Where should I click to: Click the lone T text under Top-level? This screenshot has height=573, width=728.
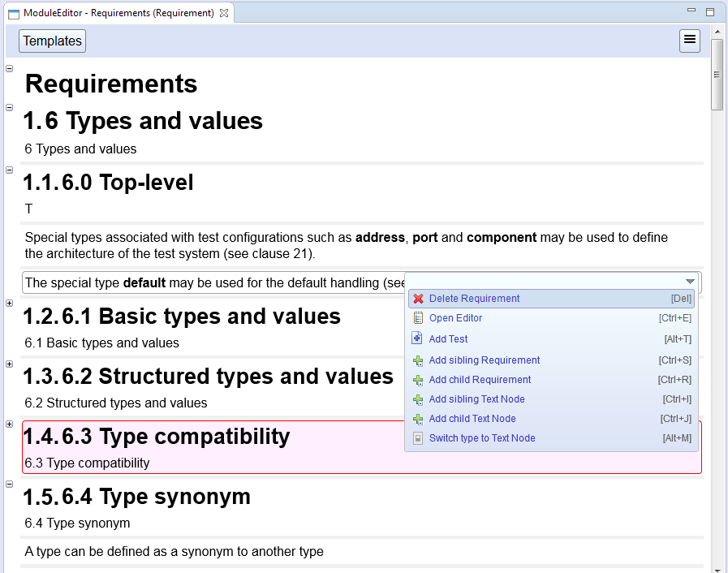point(28,209)
